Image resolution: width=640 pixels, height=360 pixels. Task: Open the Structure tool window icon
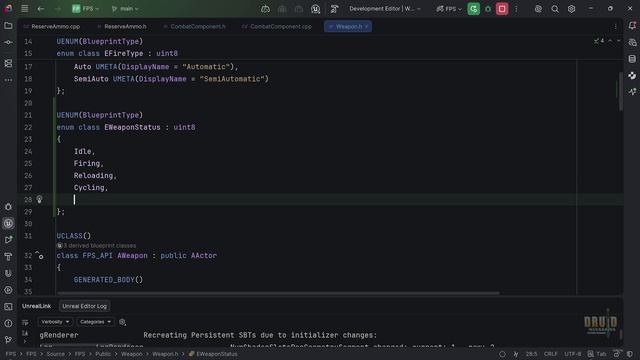point(8,63)
